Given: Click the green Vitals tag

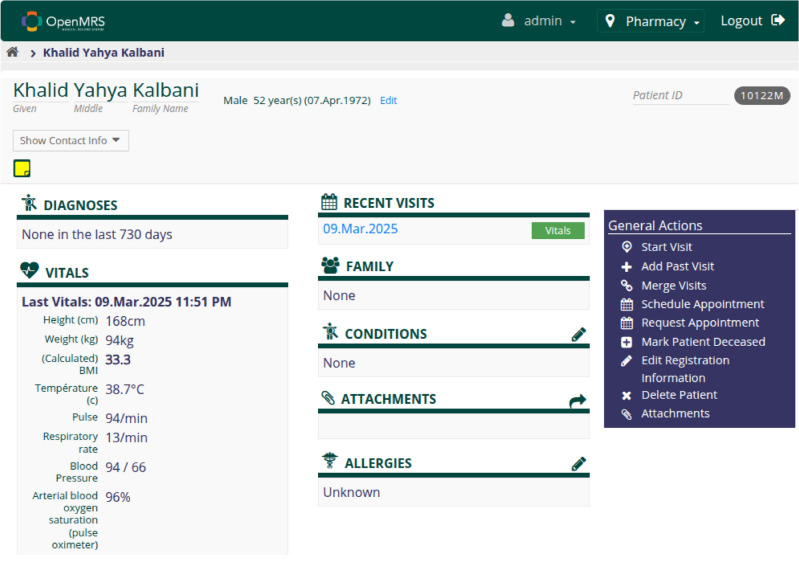Looking at the screenshot, I should click(x=557, y=231).
